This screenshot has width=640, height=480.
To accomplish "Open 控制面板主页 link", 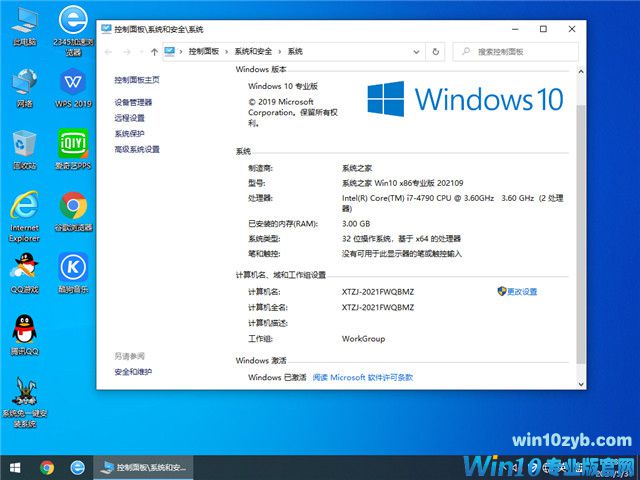I will point(137,80).
